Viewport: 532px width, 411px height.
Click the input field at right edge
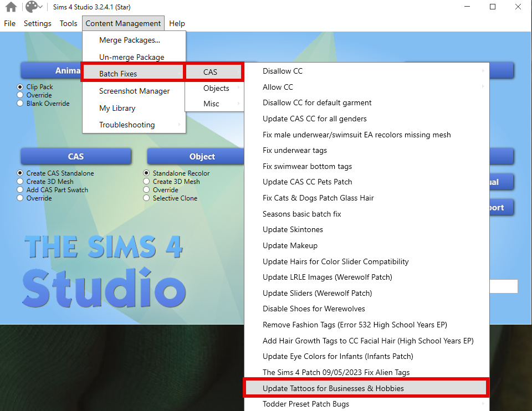coord(504,286)
